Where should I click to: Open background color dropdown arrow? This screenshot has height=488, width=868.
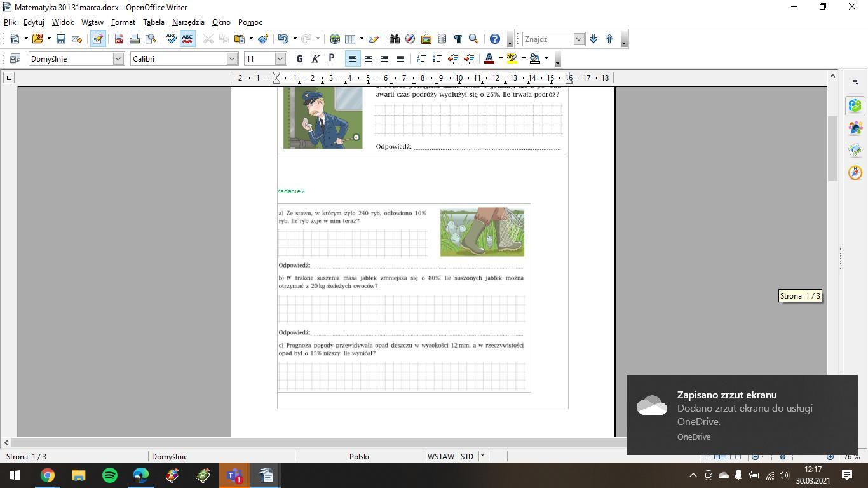click(x=546, y=58)
